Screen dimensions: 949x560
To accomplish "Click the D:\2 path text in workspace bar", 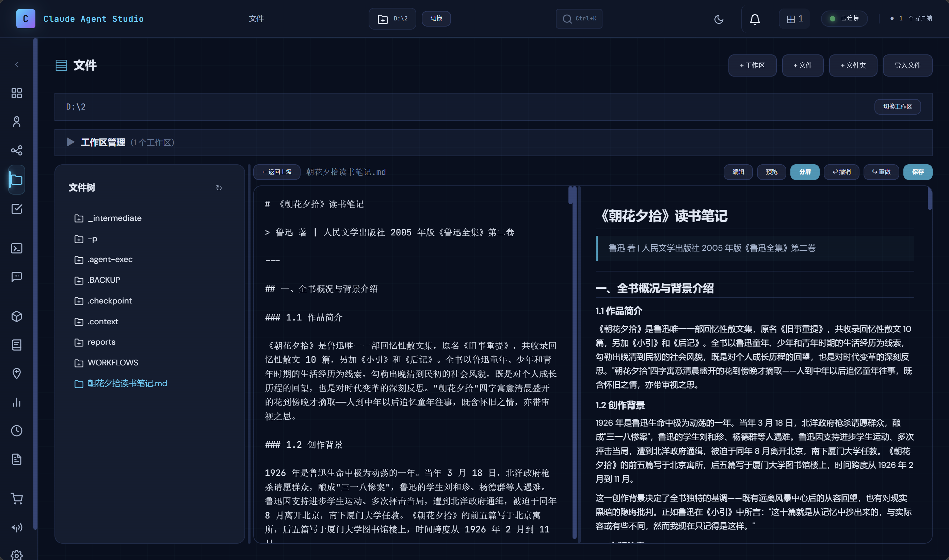I will (76, 107).
